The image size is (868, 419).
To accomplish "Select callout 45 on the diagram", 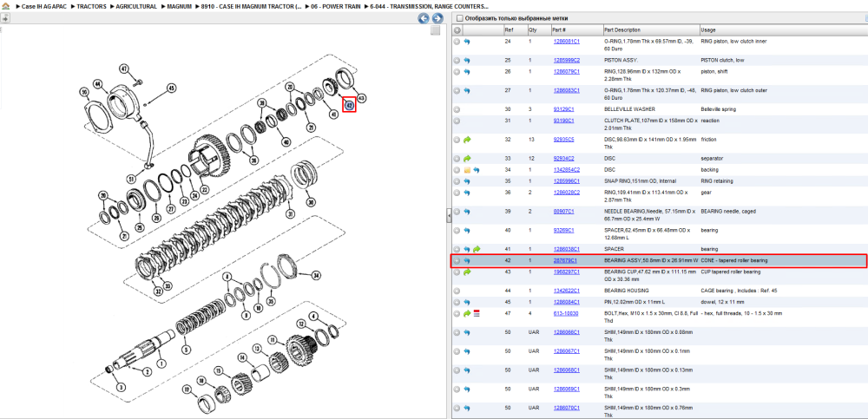I will 171,88.
